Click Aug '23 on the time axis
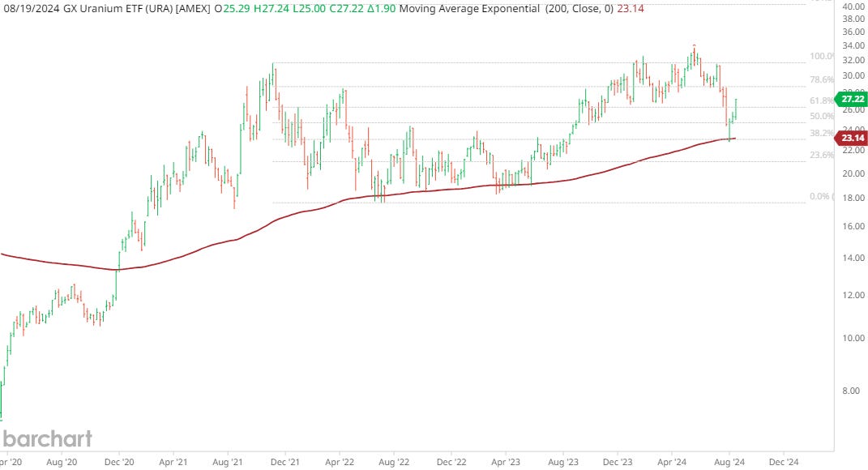The width and height of the screenshot is (868, 470). tap(563, 462)
